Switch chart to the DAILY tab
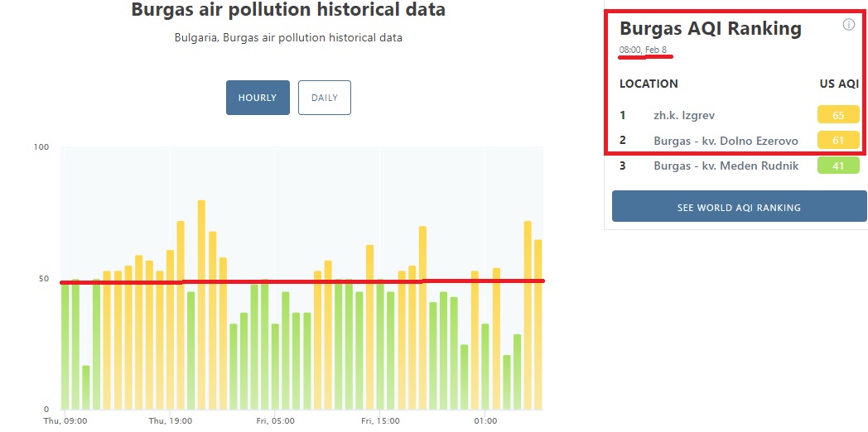868x432 pixels. click(325, 98)
